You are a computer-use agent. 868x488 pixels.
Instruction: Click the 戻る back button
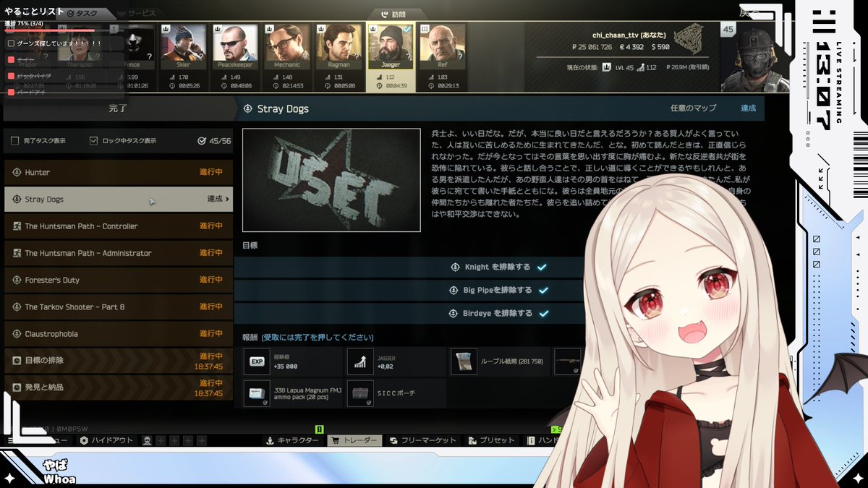[x=749, y=12]
